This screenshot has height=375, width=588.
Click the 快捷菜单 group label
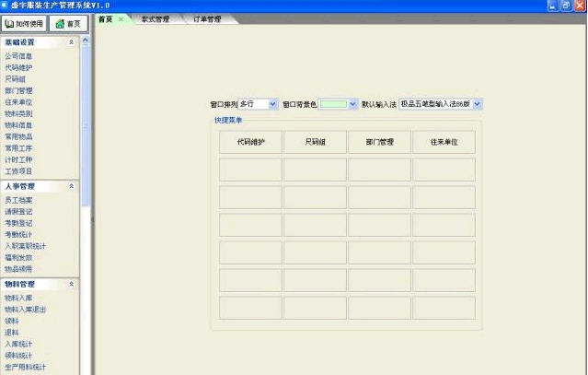(228, 120)
